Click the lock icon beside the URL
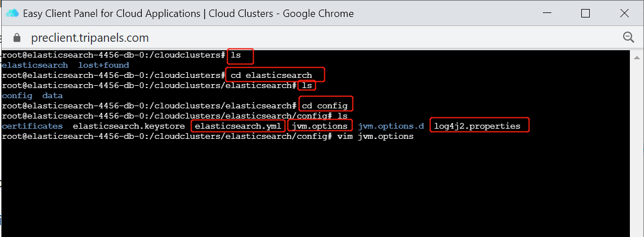 pos(16,38)
